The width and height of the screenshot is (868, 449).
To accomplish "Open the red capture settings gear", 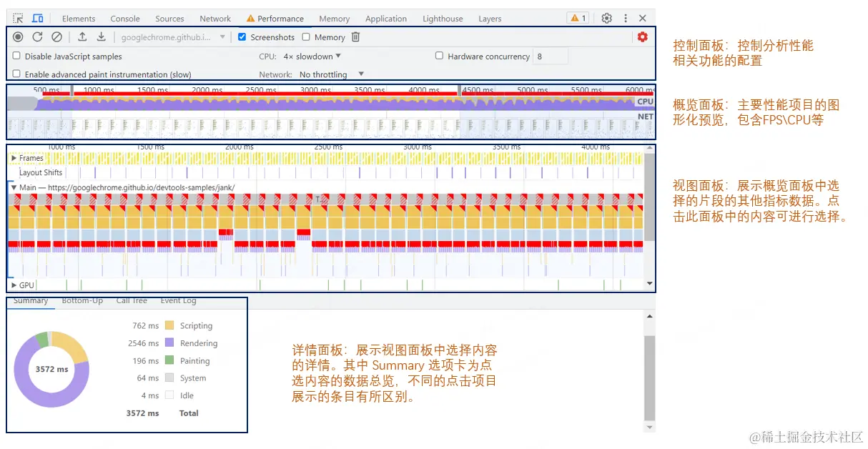I will tap(642, 37).
